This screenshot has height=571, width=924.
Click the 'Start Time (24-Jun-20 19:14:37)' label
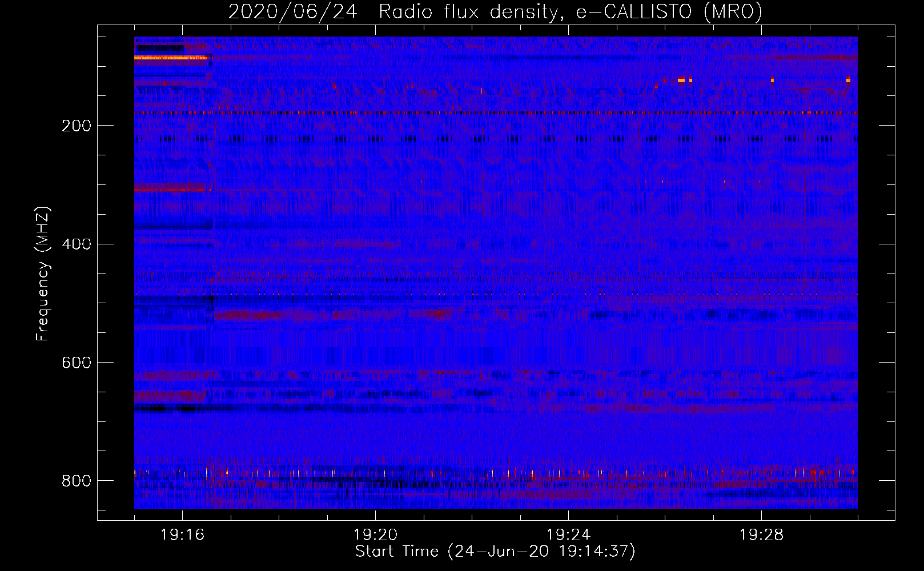click(x=495, y=552)
